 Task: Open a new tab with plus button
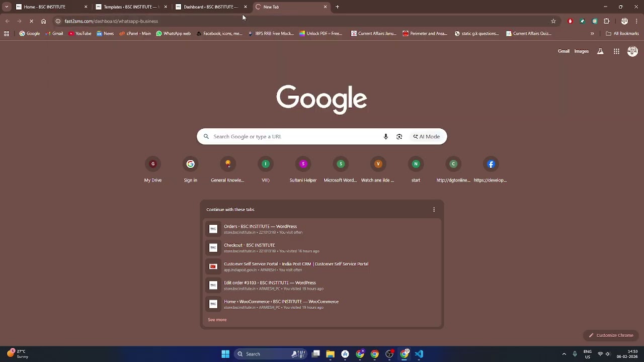338,7
